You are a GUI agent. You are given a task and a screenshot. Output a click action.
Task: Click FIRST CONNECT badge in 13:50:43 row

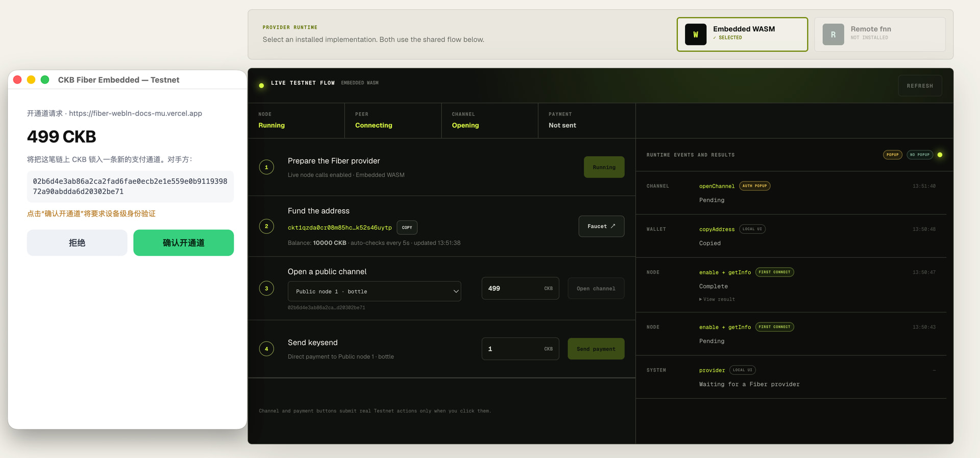coord(774,327)
